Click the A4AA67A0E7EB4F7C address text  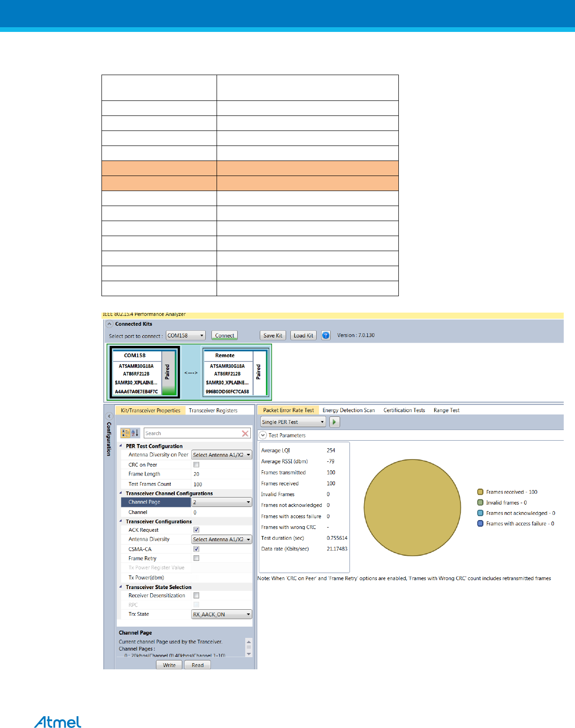pyautogui.click(x=136, y=391)
